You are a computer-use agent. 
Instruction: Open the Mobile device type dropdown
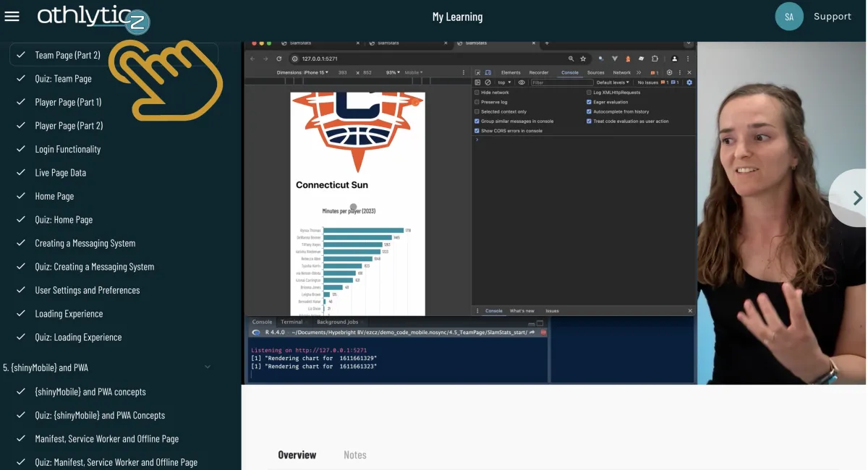coord(413,72)
